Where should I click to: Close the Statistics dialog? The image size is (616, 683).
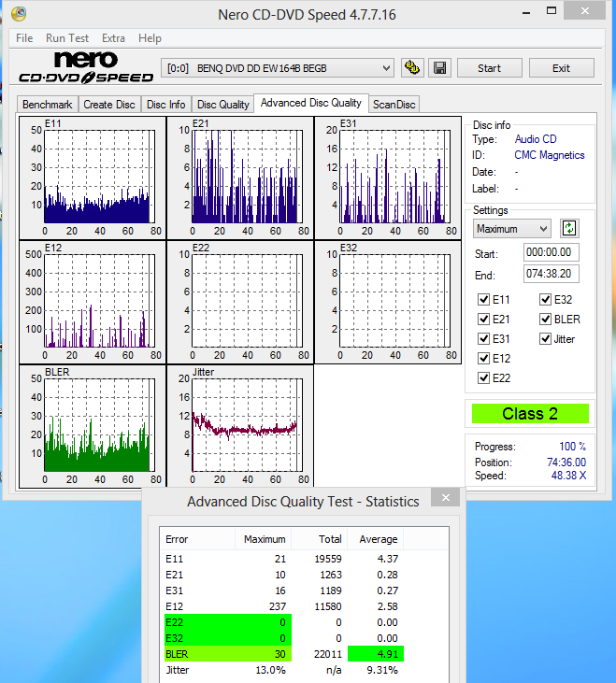(x=445, y=497)
